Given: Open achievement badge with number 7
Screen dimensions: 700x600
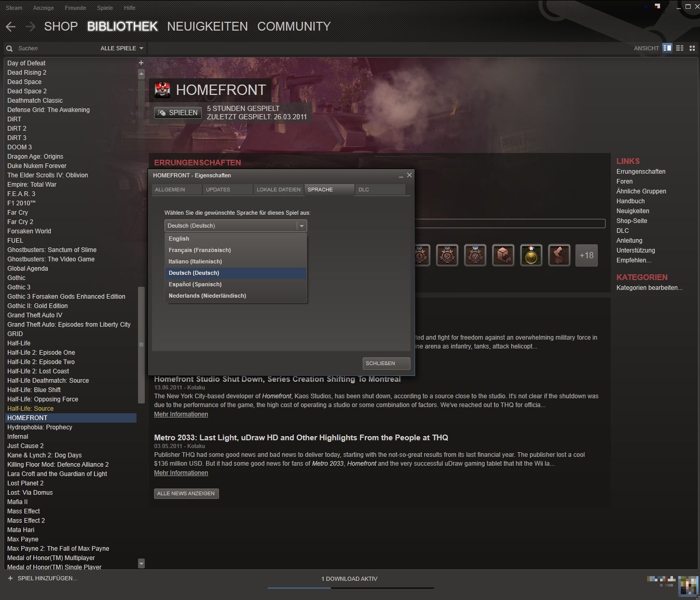Looking at the screenshot, I should point(475,255).
